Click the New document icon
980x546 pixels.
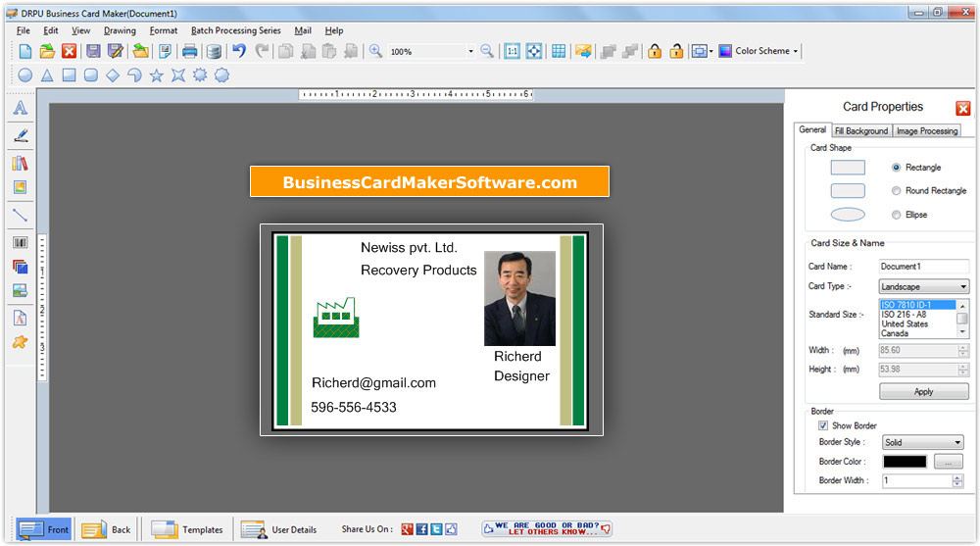click(25, 51)
